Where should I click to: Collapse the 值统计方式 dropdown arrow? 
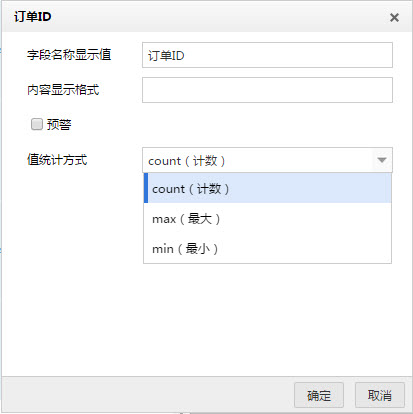(x=382, y=160)
